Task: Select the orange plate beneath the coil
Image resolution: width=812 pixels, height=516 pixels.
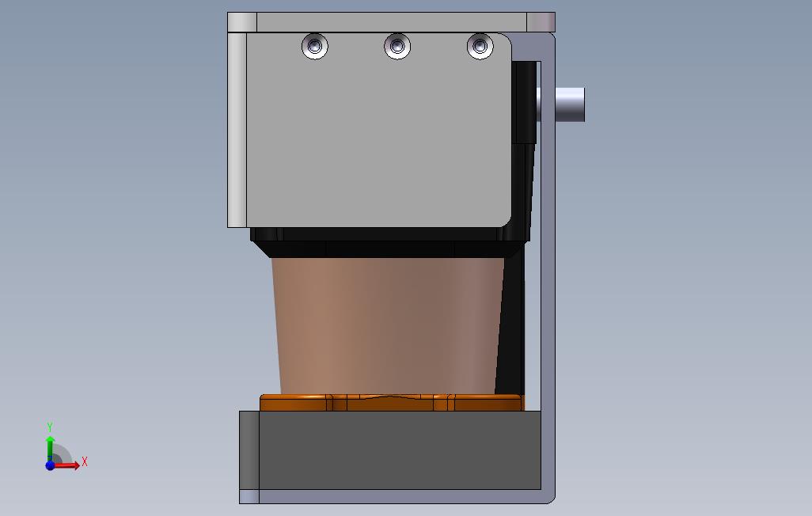Action: [392, 403]
